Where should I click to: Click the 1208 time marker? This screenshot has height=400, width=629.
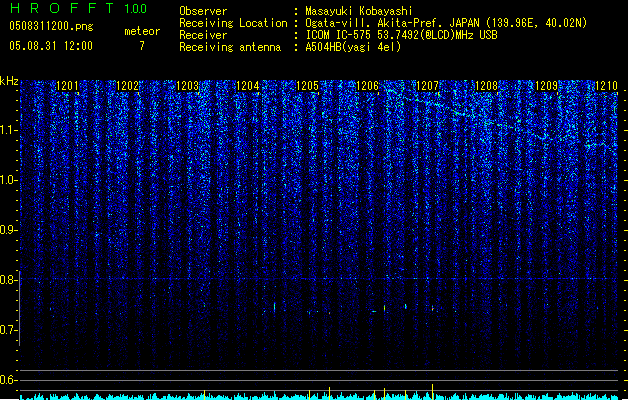click(487, 86)
